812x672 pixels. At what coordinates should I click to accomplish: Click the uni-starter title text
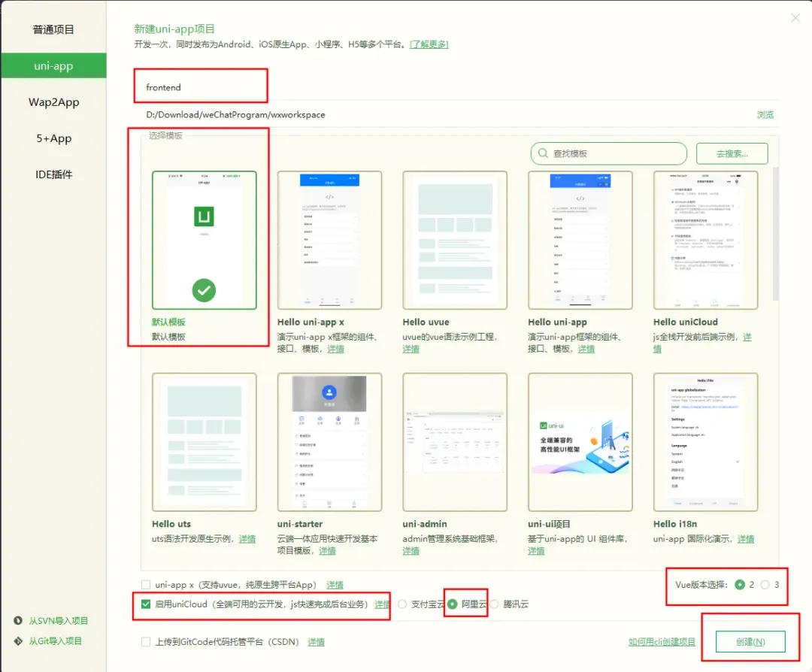point(300,524)
